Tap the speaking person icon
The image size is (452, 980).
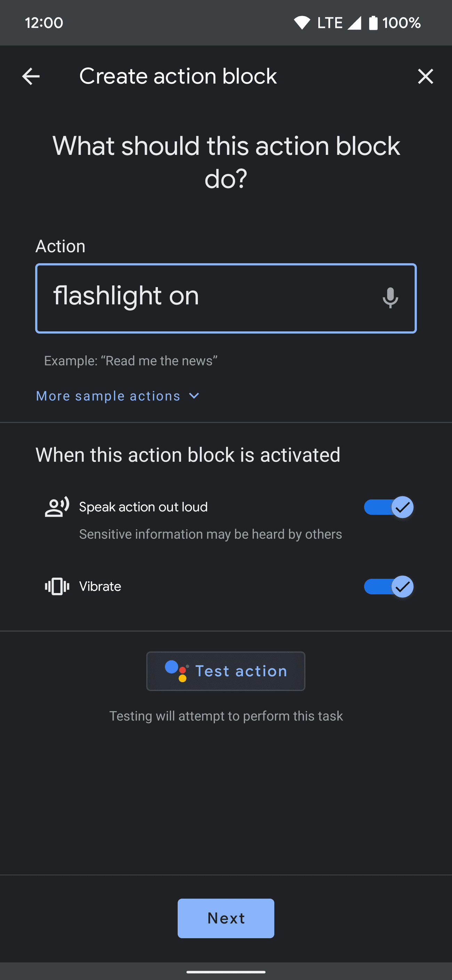57,507
